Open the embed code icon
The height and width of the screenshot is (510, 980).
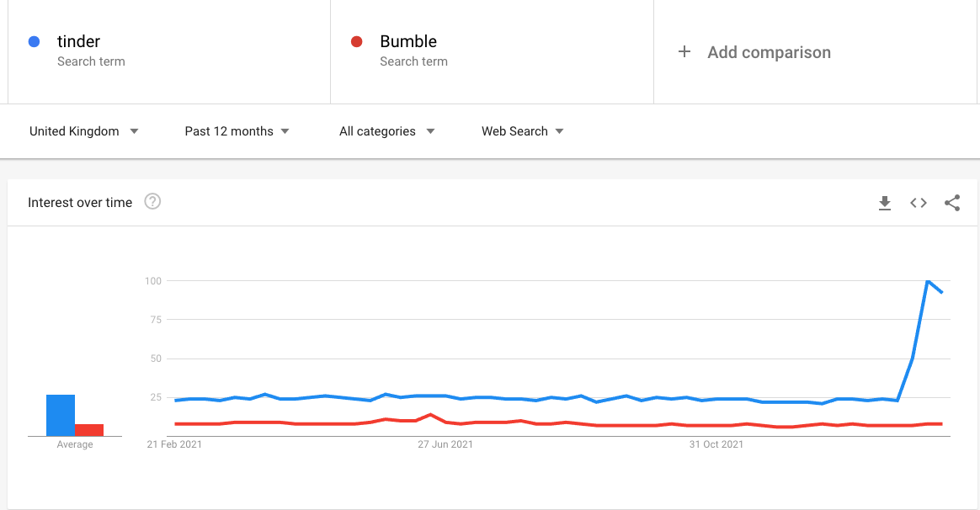point(918,203)
